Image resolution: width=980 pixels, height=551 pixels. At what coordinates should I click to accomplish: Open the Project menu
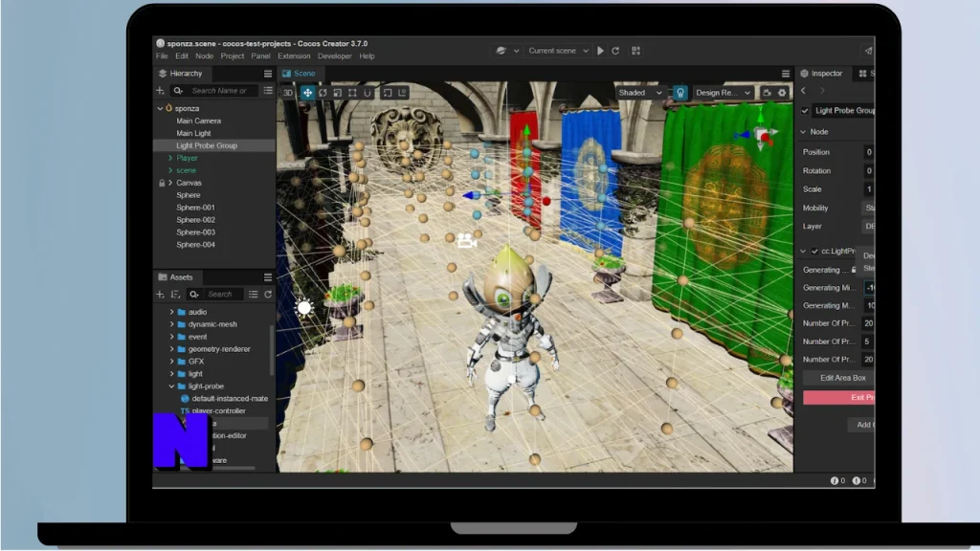tap(232, 56)
